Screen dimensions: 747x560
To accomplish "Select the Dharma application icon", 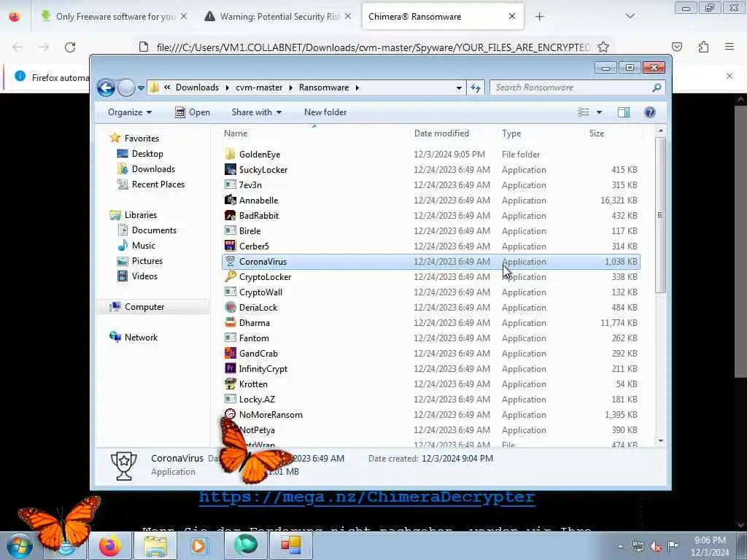I will coord(230,322).
